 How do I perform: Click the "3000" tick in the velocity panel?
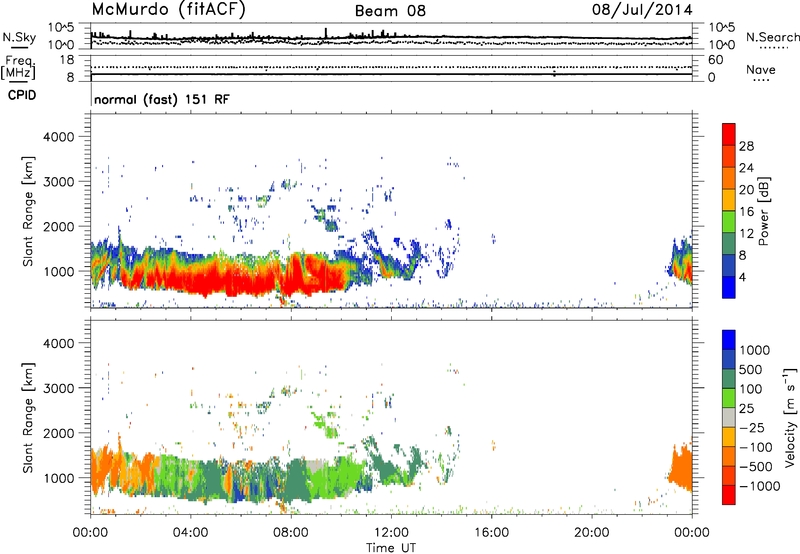(x=59, y=388)
